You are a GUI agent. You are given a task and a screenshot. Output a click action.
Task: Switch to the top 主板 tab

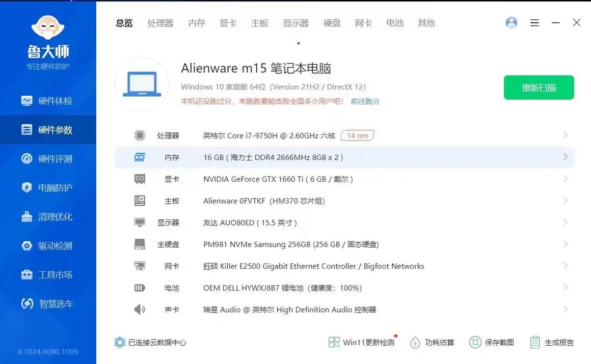pos(260,23)
